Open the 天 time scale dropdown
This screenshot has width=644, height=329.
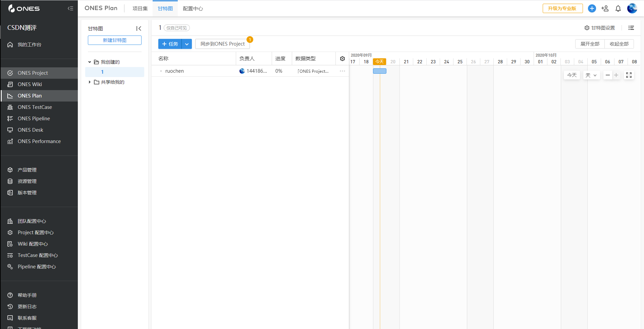tap(591, 75)
